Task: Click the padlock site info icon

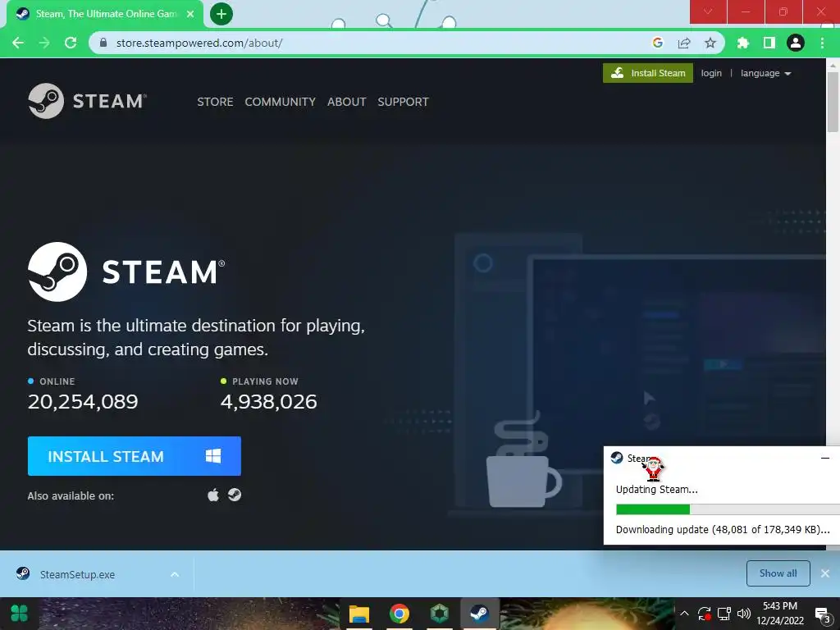Action: pyautogui.click(x=103, y=43)
